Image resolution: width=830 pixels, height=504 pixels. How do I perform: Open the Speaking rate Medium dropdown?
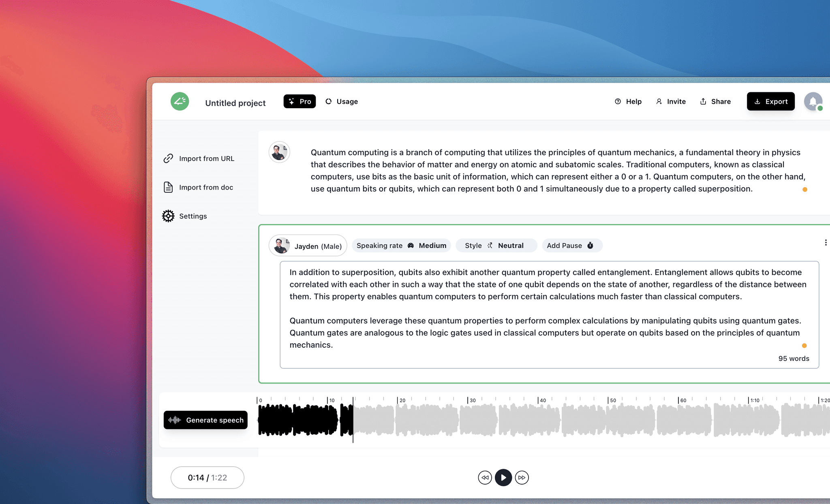401,245
